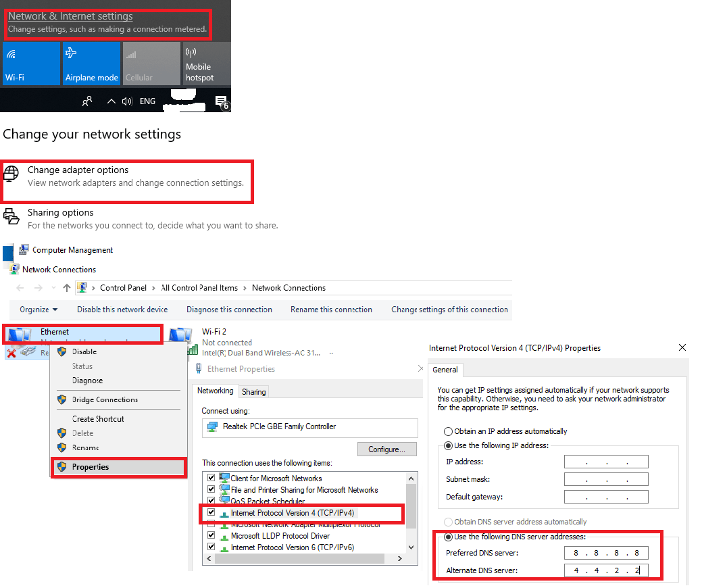Choose Properties from context menu
702x588 pixels.
coord(119,468)
